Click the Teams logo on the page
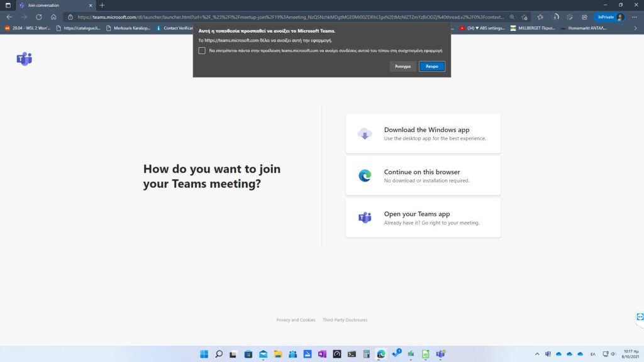Viewport: 644px width, 362px height. click(25, 59)
